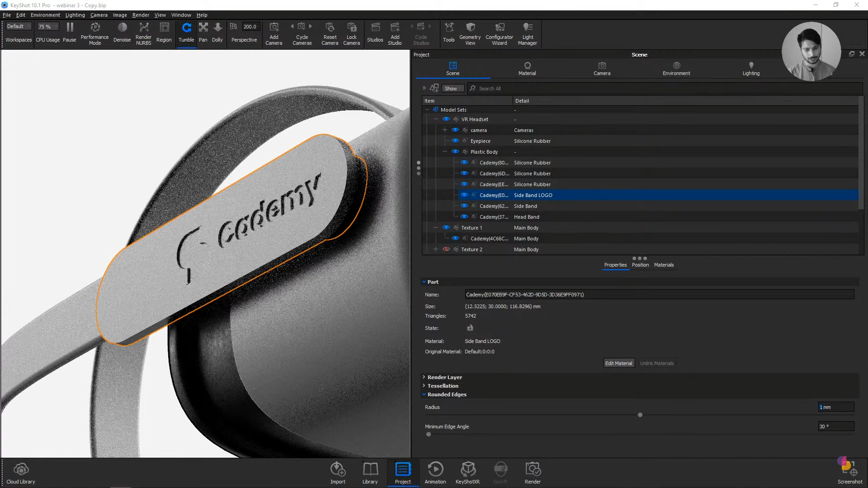Click the Import button in bottom bar
868x488 pixels.
[x=338, y=473]
